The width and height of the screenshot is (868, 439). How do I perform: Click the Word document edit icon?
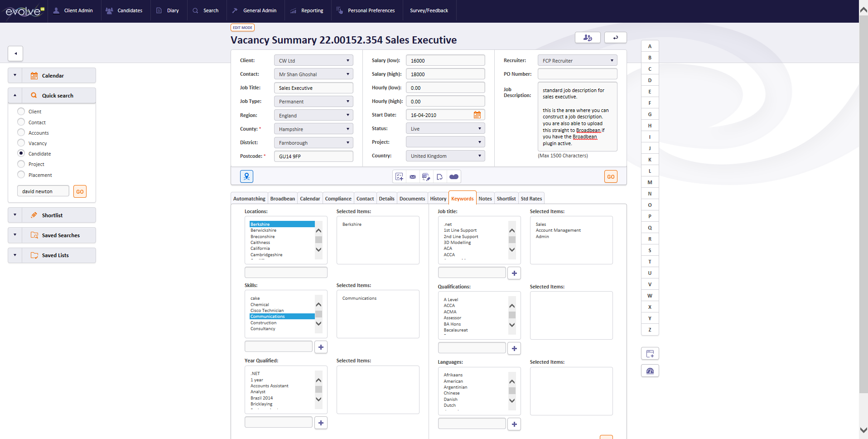pyautogui.click(x=425, y=176)
